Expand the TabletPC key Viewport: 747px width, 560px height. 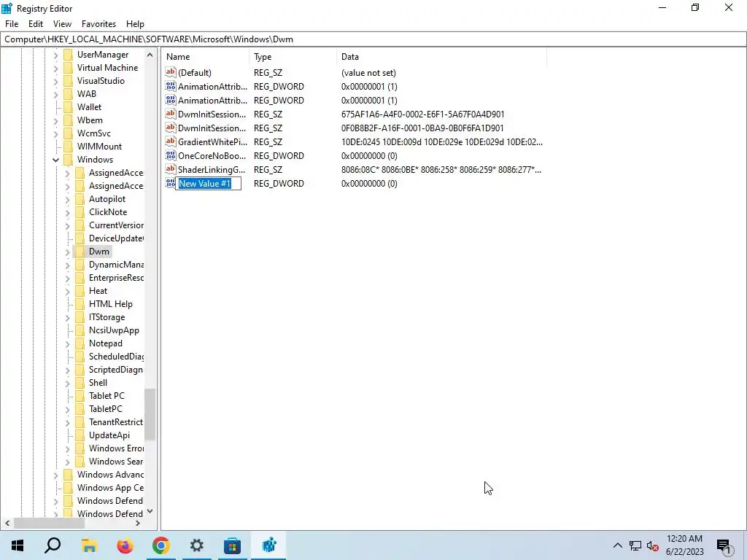67,410
